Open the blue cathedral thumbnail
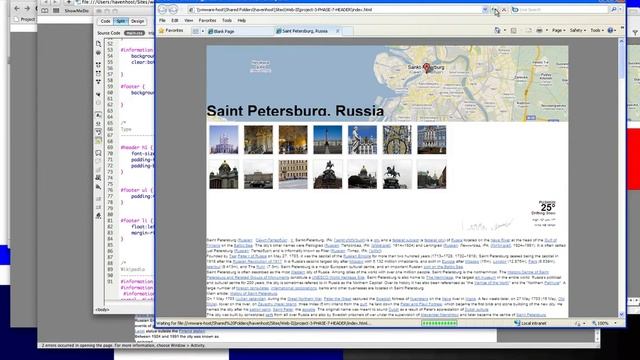 pos(224,140)
